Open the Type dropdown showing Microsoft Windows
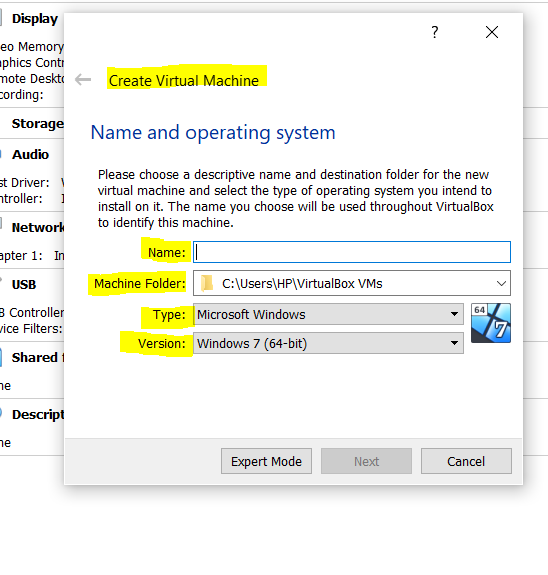 click(328, 314)
